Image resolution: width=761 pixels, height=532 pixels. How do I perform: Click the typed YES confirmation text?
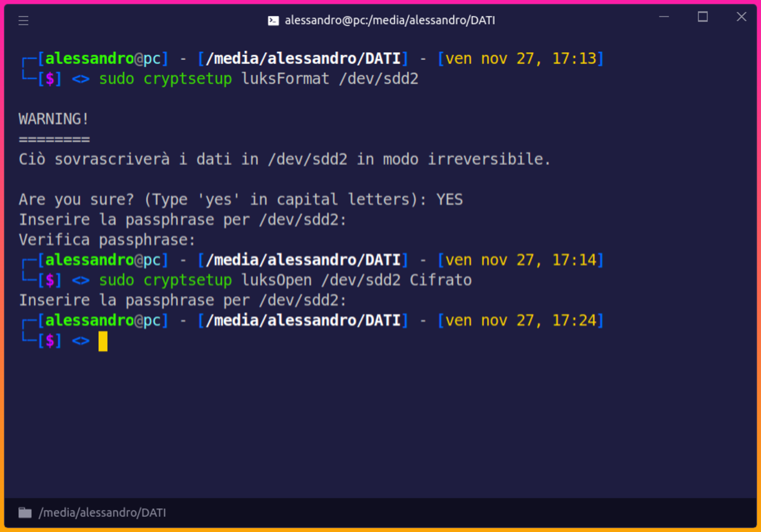(450, 199)
